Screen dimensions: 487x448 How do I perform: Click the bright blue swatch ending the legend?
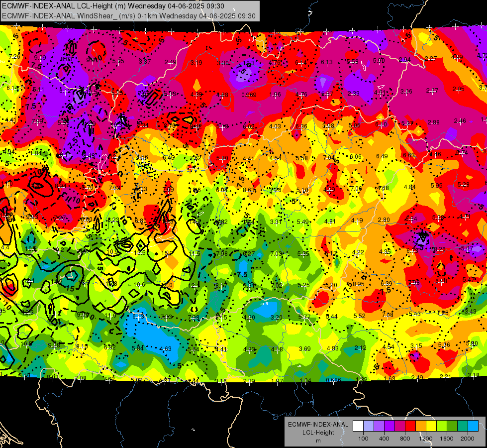point(473,426)
